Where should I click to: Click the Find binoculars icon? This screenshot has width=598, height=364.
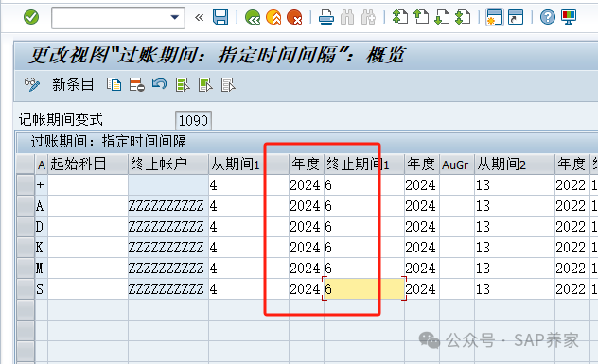tap(347, 18)
